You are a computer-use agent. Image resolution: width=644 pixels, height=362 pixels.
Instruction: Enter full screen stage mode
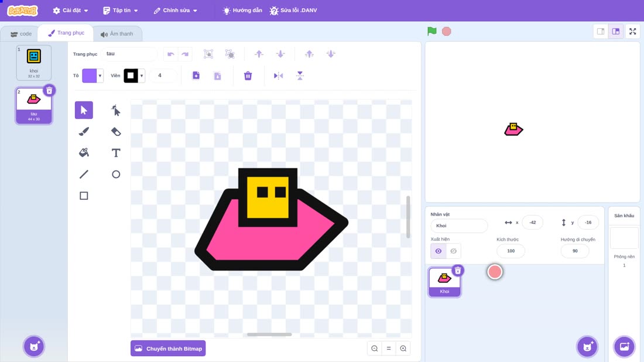(632, 31)
